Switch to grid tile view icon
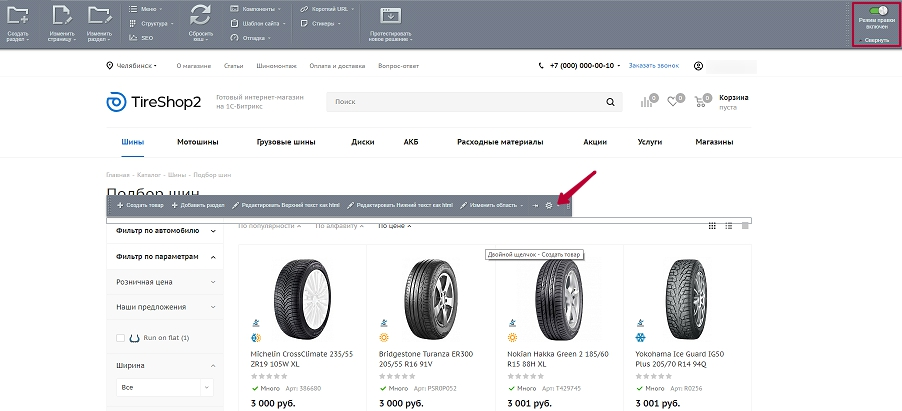This screenshot has width=902, height=411. click(712, 226)
